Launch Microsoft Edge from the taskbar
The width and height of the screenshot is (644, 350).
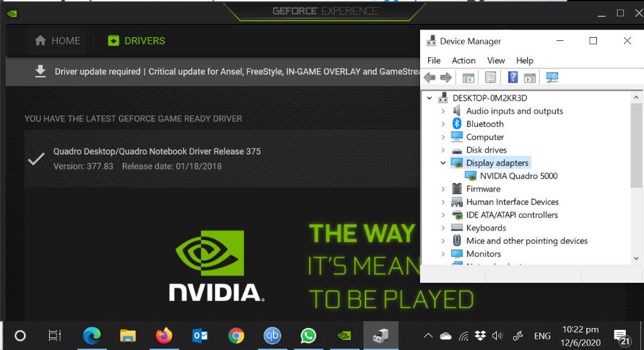(x=92, y=336)
